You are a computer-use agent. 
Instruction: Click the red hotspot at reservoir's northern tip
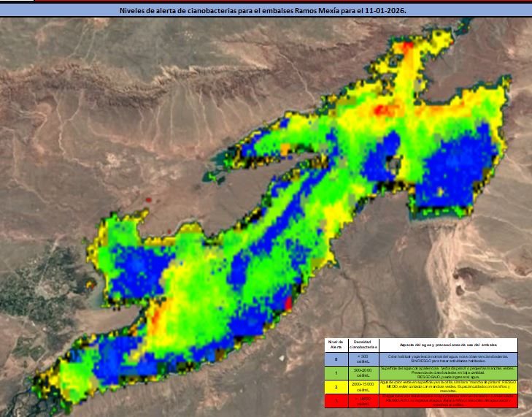pyautogui.click(x=406, y=47)
